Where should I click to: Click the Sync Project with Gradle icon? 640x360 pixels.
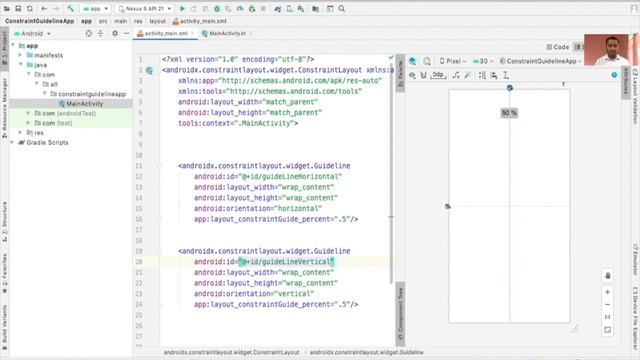tap(278, 9)
